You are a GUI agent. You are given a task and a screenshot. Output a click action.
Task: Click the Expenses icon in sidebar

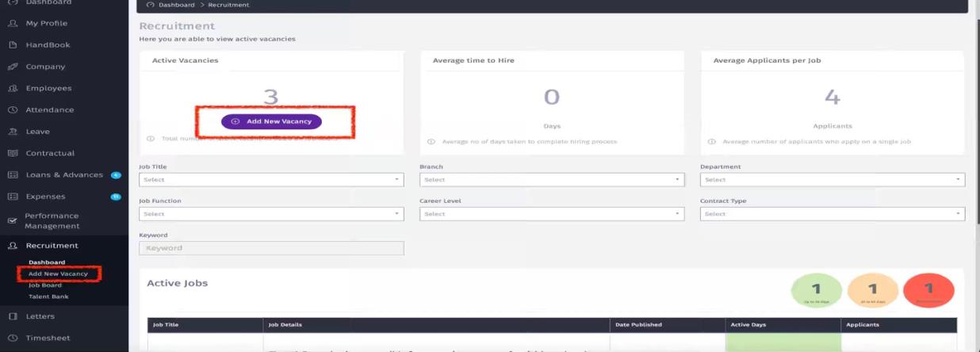(x=13, y=197)
